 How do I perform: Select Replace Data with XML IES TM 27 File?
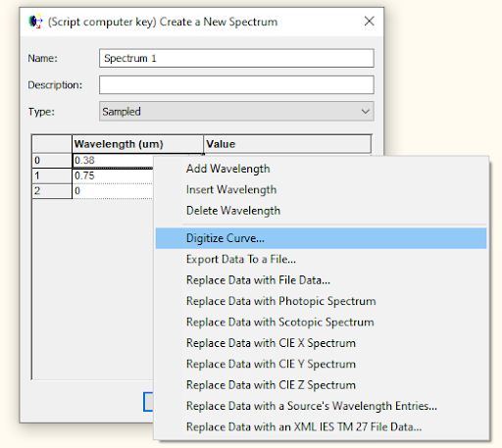(321, 427)
